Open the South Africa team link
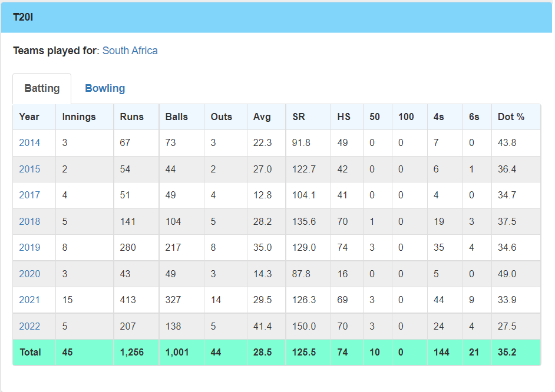This screenshot has width=555, height=392. tap(130, 51)
